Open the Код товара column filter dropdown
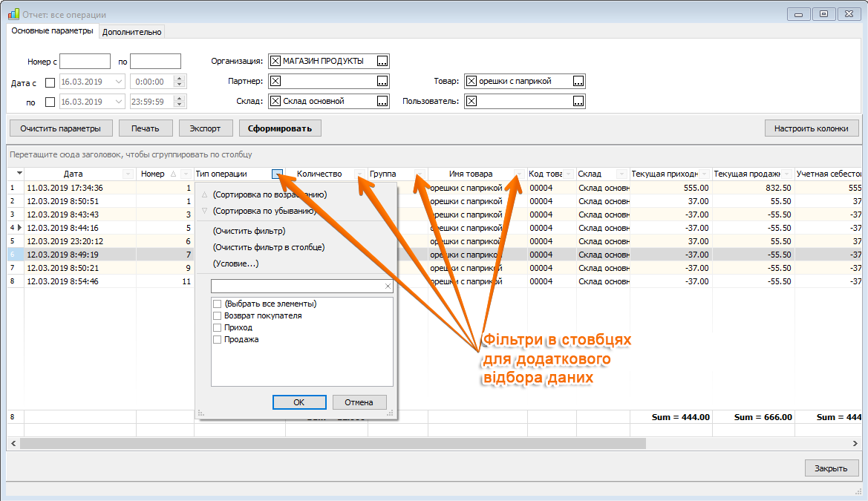Image resolution: width=868 pixels, height=501 pixels. (569, 174)
